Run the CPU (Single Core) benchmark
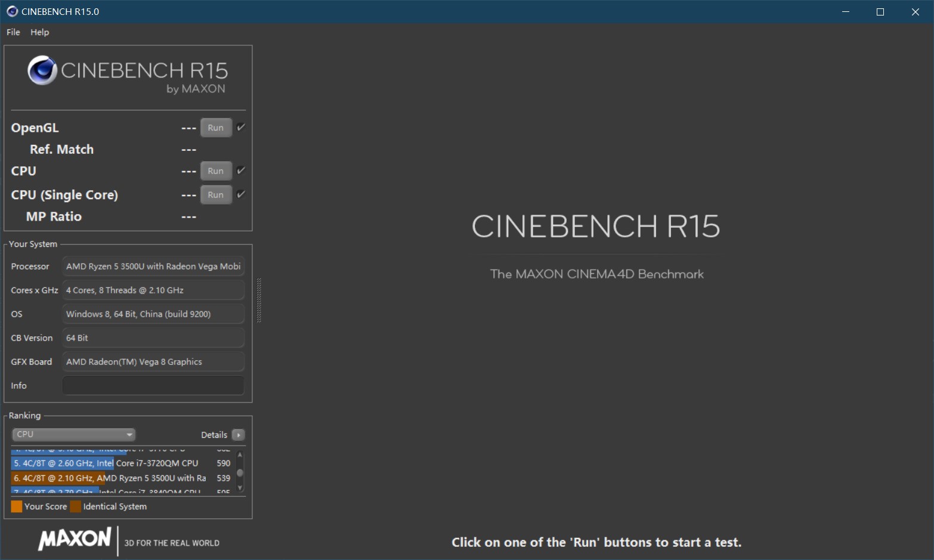 tap(215, 194)
